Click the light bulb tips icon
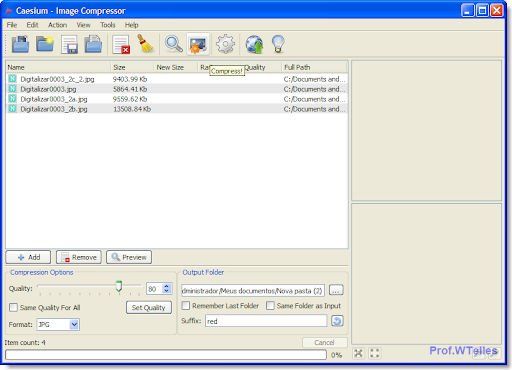This screenshot has width=512, height=370. click(278, 44)
